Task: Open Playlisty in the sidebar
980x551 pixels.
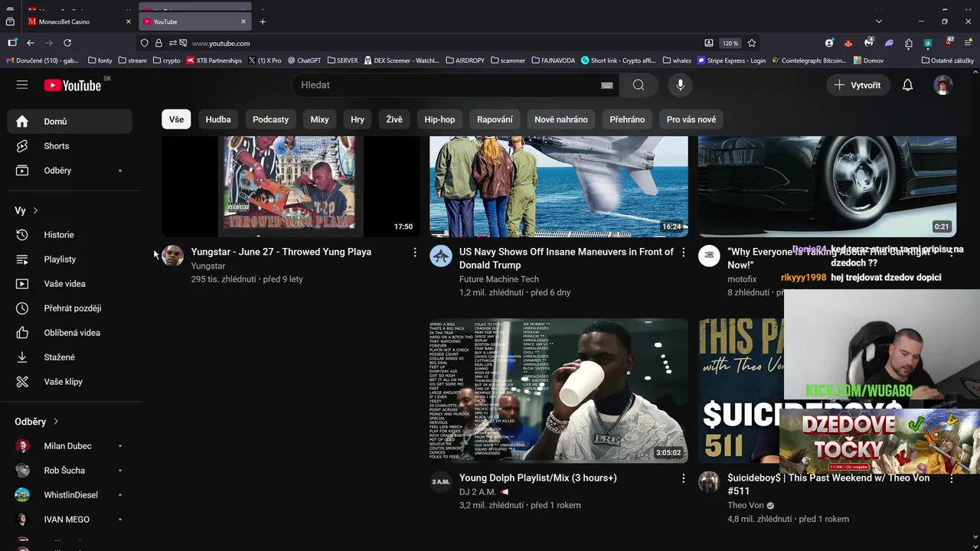Action: click(x=70, y=259)
